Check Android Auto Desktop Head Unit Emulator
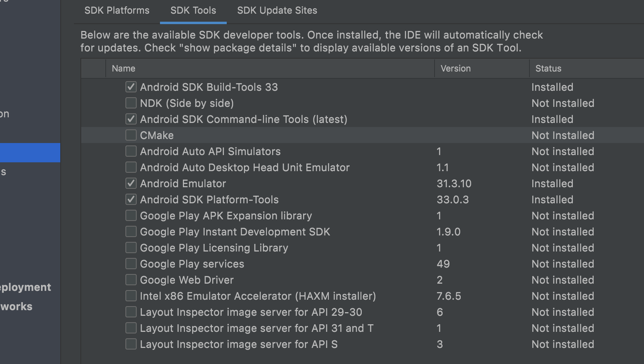Screen dimensions: 644x364 click(x=131, y=167)
